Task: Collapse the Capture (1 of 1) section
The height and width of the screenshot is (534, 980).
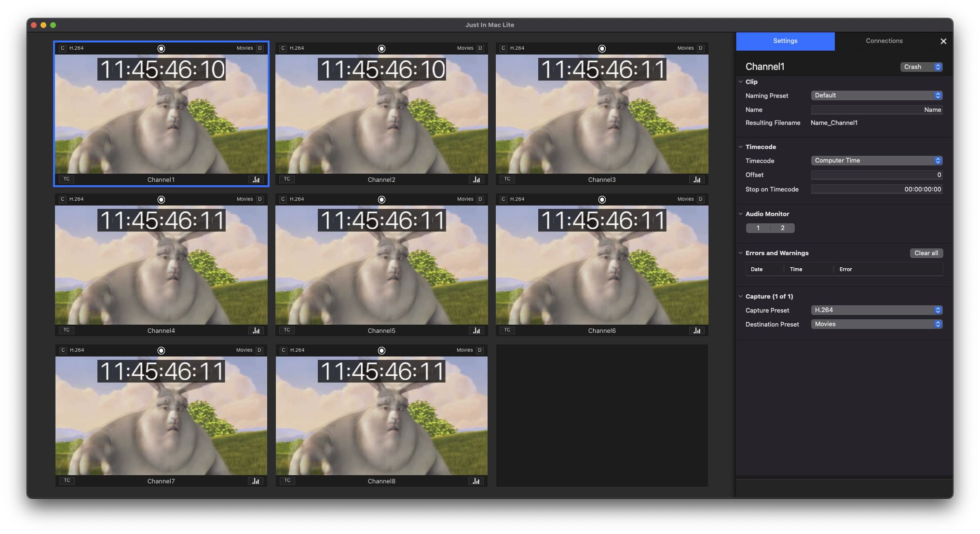Action: (x=741, y=297)
